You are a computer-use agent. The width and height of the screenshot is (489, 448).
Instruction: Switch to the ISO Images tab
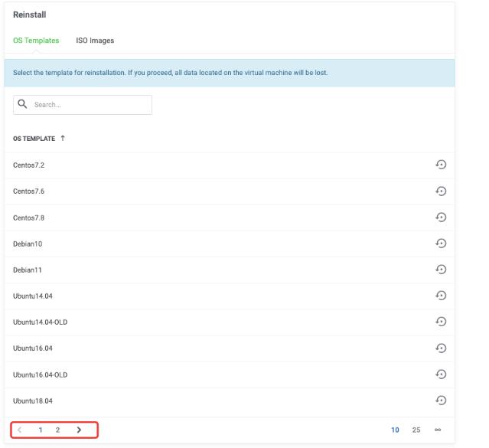[x=95, y=41]
